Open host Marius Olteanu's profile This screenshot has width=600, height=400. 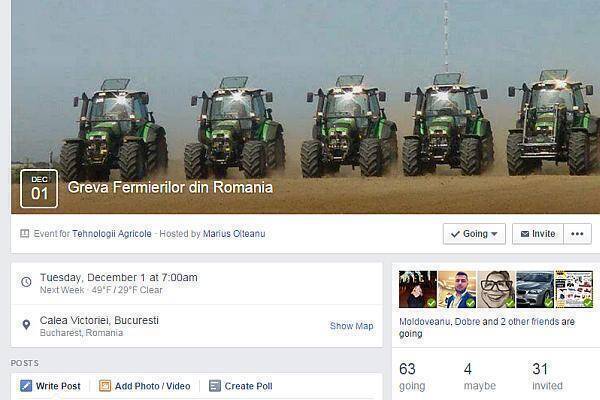[234, 233]
